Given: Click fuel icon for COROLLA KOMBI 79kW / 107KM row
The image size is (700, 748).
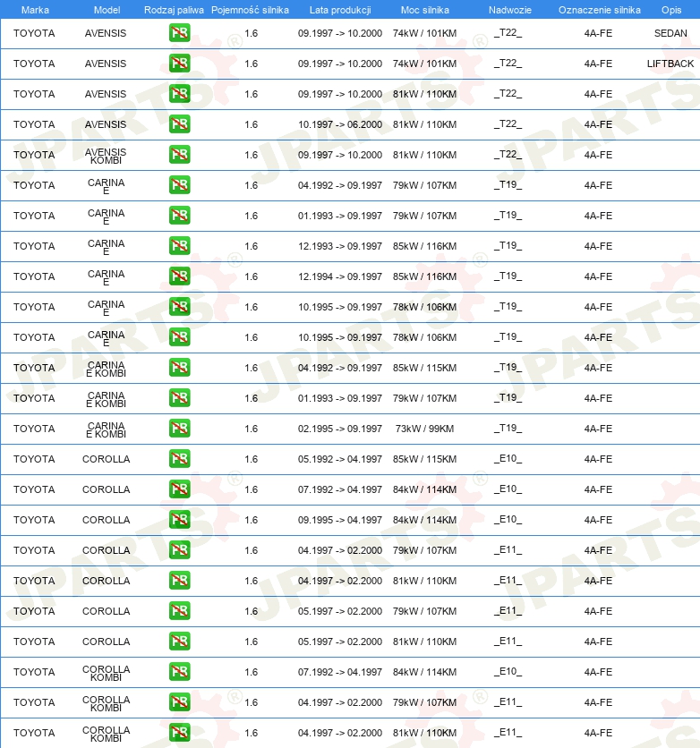Looking at the screenshot, I should [x=179, y=702].
